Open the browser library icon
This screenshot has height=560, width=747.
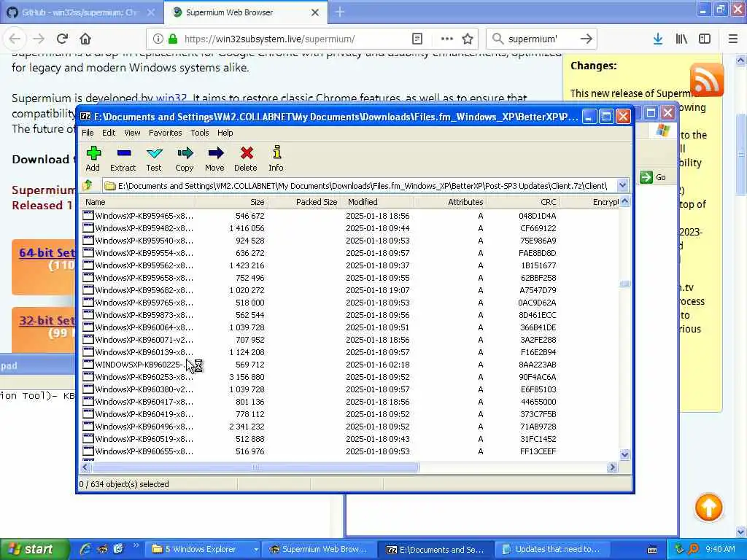pos(681,39)
